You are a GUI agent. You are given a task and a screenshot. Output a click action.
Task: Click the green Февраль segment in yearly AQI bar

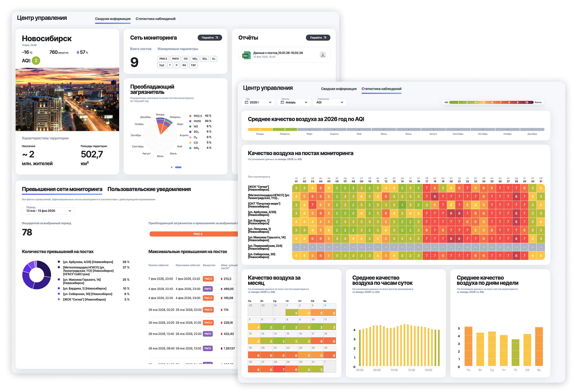[285, 130]
